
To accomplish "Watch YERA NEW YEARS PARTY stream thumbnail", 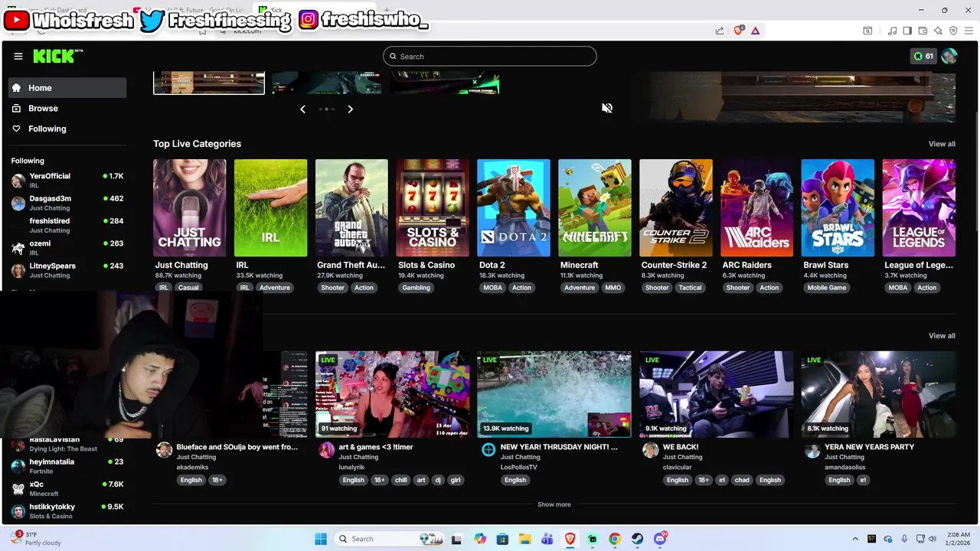I will point(878,394).
